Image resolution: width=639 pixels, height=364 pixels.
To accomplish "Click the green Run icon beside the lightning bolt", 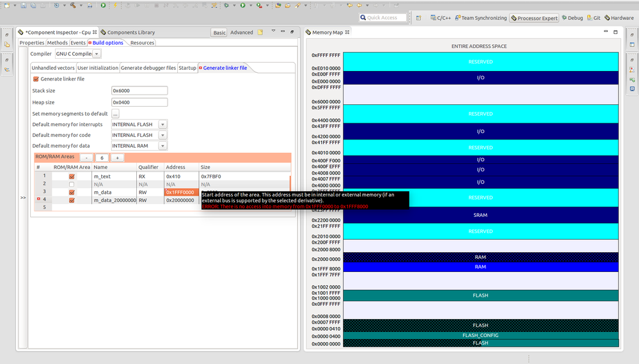I will coord(103,5).
